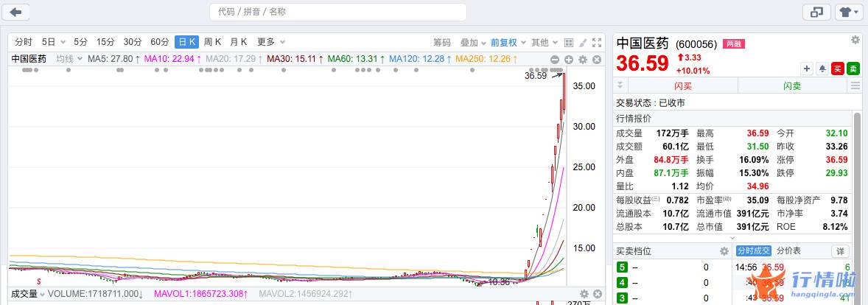Select the 周K weekly candlestick tab
This screenshot has height=305, width=868.
point(212,42)
